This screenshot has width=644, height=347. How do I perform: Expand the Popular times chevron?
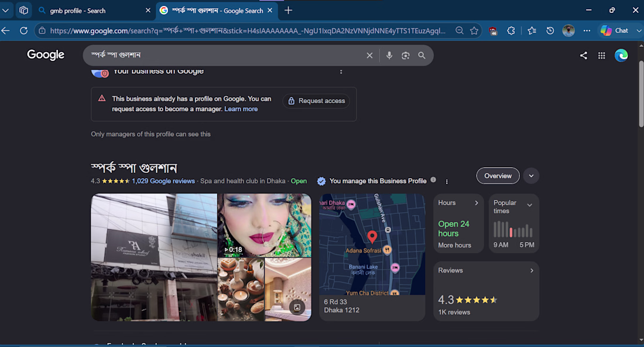click(x=529, y=205)
